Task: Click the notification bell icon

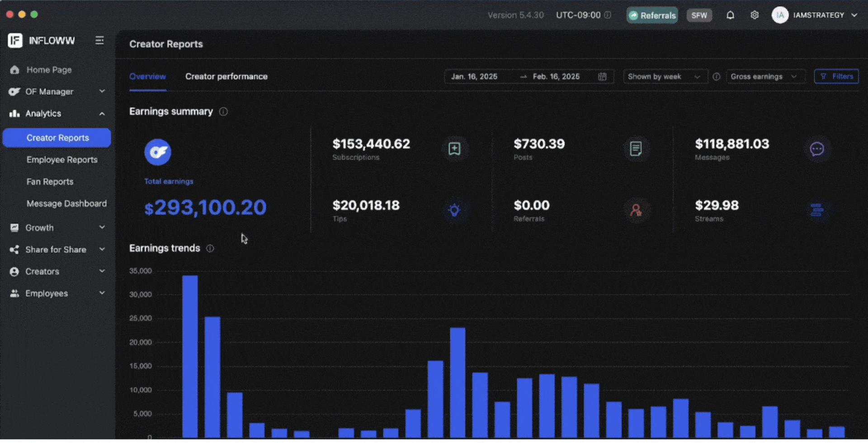Action: (730, 15)
